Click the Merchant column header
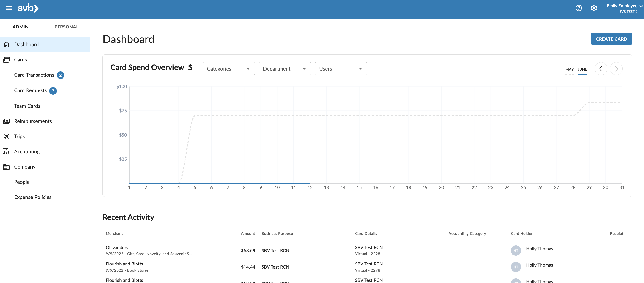 tap(114, 234)
